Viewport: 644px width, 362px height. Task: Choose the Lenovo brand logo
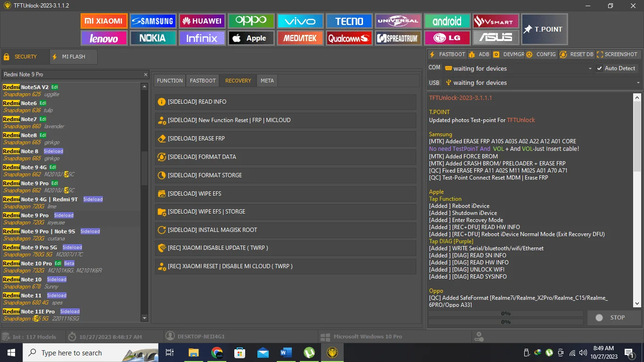tap(104, 38)
